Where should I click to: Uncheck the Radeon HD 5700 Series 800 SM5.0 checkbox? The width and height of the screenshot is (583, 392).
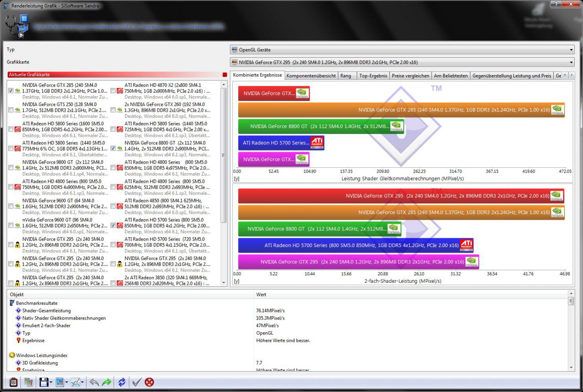tap(113, 226)
